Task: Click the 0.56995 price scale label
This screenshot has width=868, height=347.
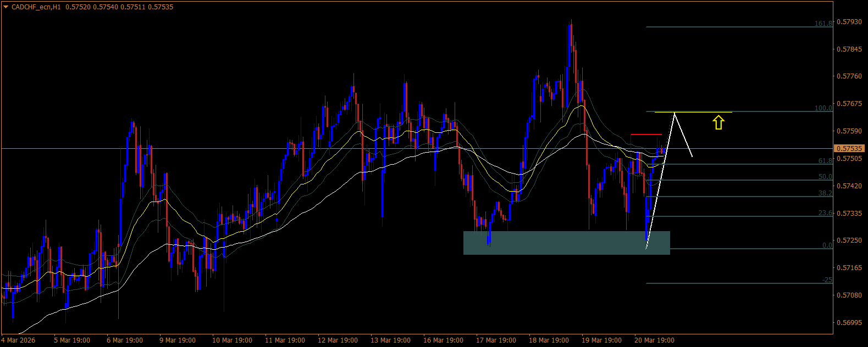Action: coord(849,323)
